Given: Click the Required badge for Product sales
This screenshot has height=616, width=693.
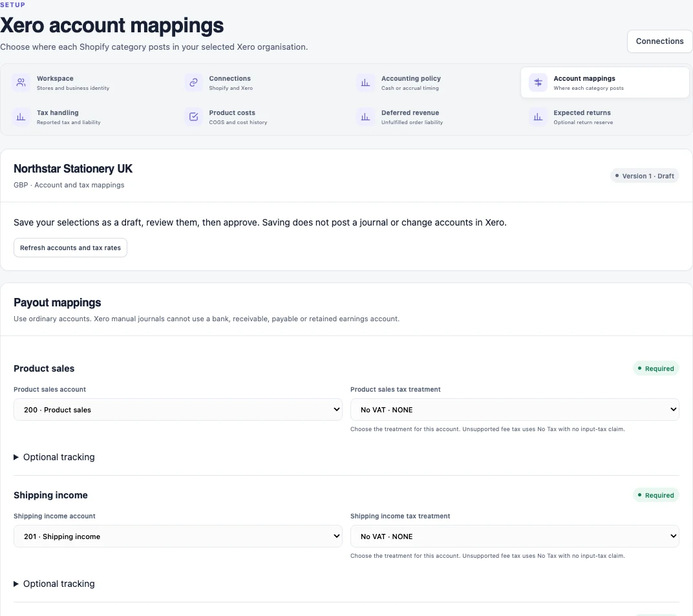Looking at the screenshot, I should pyautogui.click(x=656, y=368).
